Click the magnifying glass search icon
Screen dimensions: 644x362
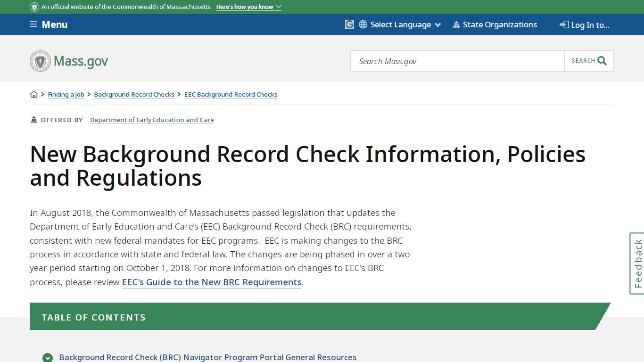pyautogui.click(x=602, y=61)
